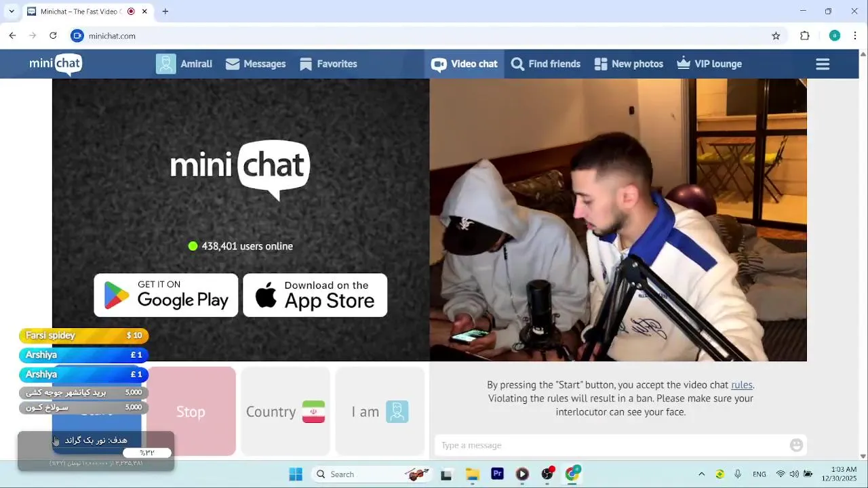Close the Minichat browser tab

point(144,12)
